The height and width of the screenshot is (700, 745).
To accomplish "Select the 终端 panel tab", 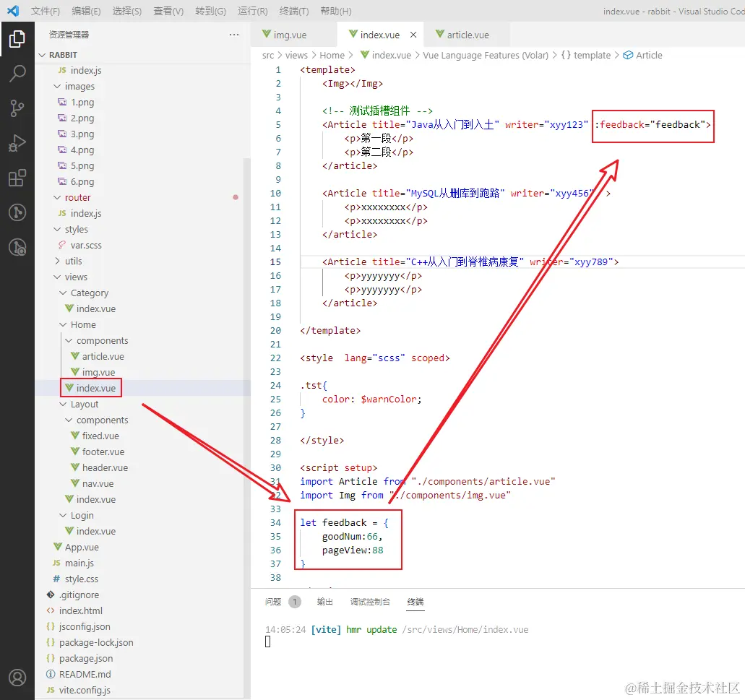I will (x=415, y=602).
